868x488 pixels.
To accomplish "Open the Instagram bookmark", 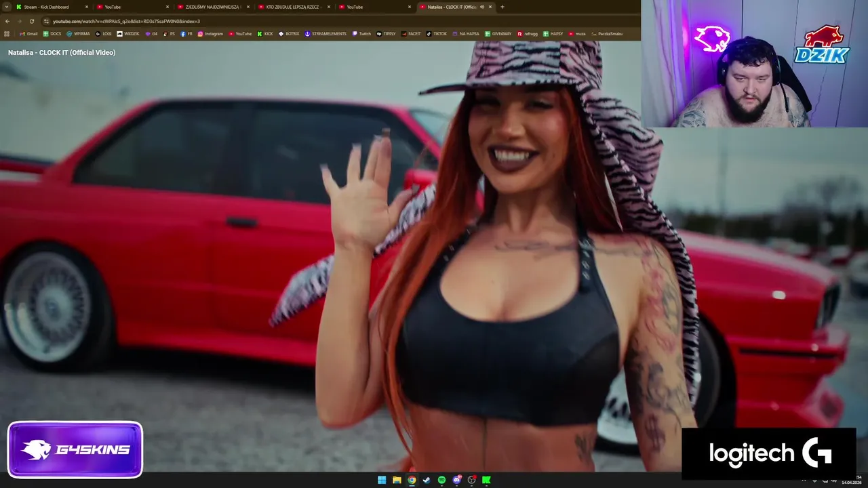I will [x=210, y=34].
